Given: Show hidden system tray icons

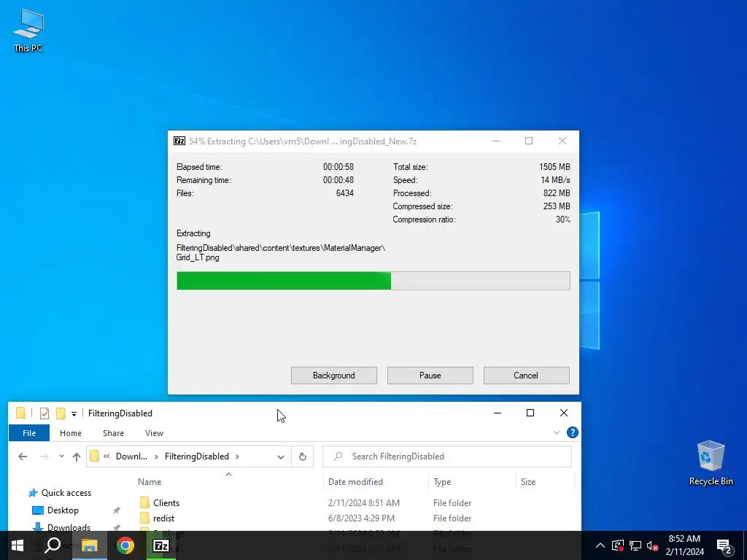Looking at the screenshot, I should [600, 545].
